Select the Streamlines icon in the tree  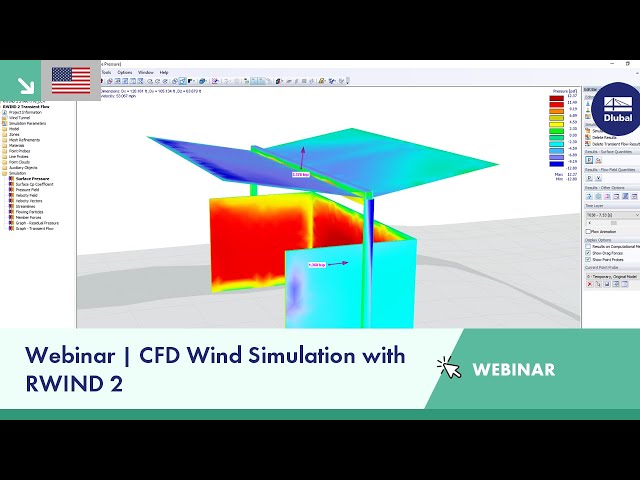click(x=11, y=207)
